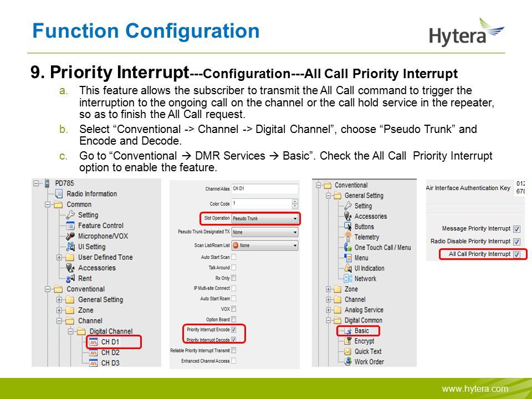This screenshot has width=532, height=399.
Task: Click the UI Indication icon
Action: pos(348,268)
